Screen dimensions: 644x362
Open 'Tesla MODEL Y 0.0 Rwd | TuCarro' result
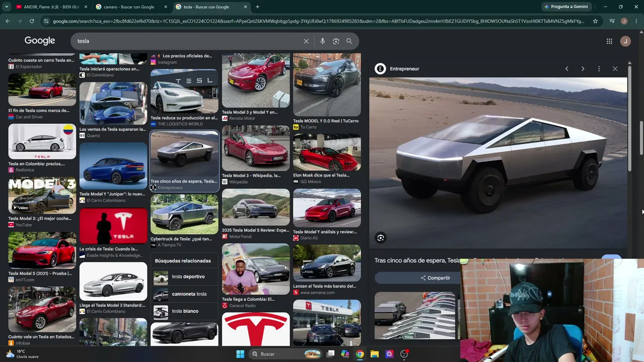click(327, 85)
